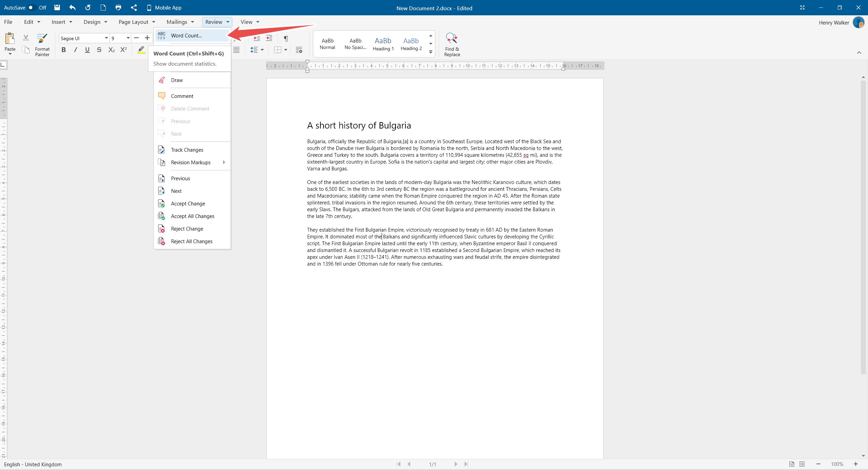Toggle Track Changes in Review menu
The image size is (868, 470).
tap(187, 150)
